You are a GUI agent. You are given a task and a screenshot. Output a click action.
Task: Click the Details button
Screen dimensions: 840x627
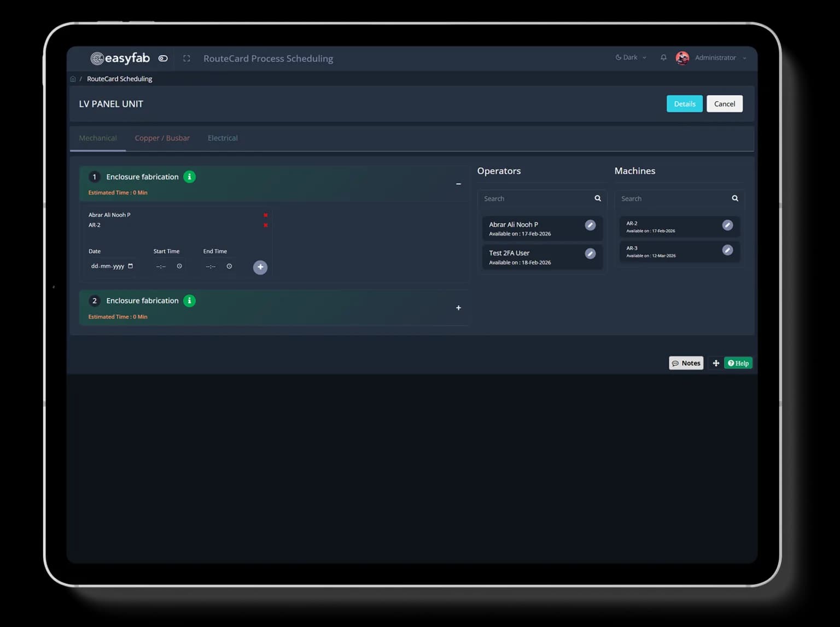coord(685,104)
